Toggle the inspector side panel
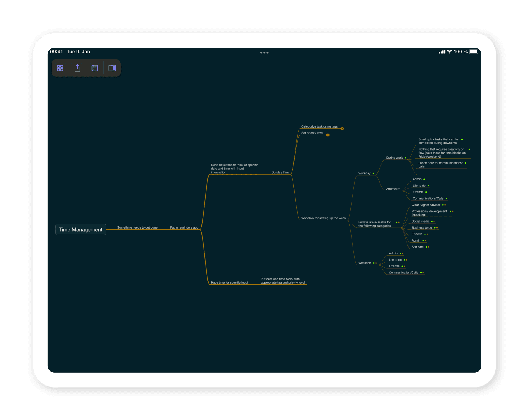This screenshot has width=529, height=420. pos(112,68)
